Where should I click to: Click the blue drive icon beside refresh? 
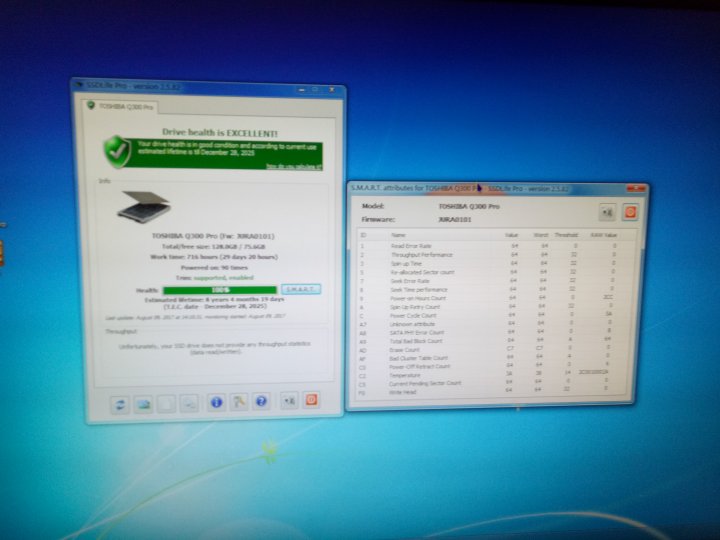[x=144, y=402]
